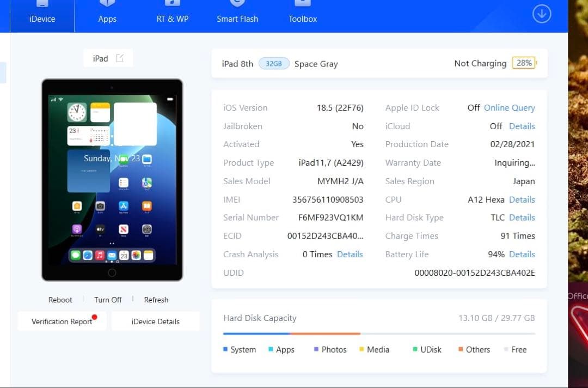Click the Space Gray color label
Image resolution: width=588 pixels, height=388 pixels.
click(316, 64)
